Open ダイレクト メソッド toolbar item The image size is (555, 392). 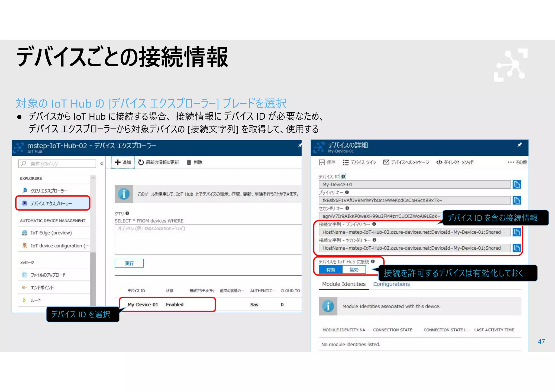point(455,162)
